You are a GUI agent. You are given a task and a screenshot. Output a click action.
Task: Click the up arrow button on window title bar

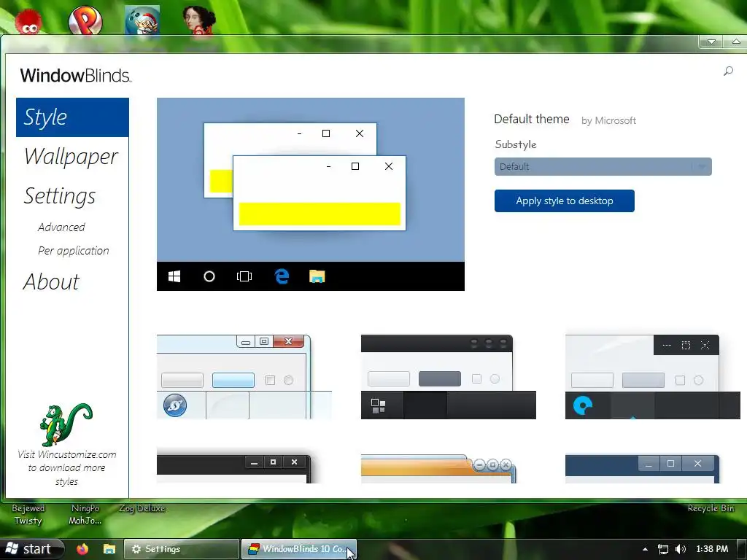pyautogui.click(x=736, y=42)
